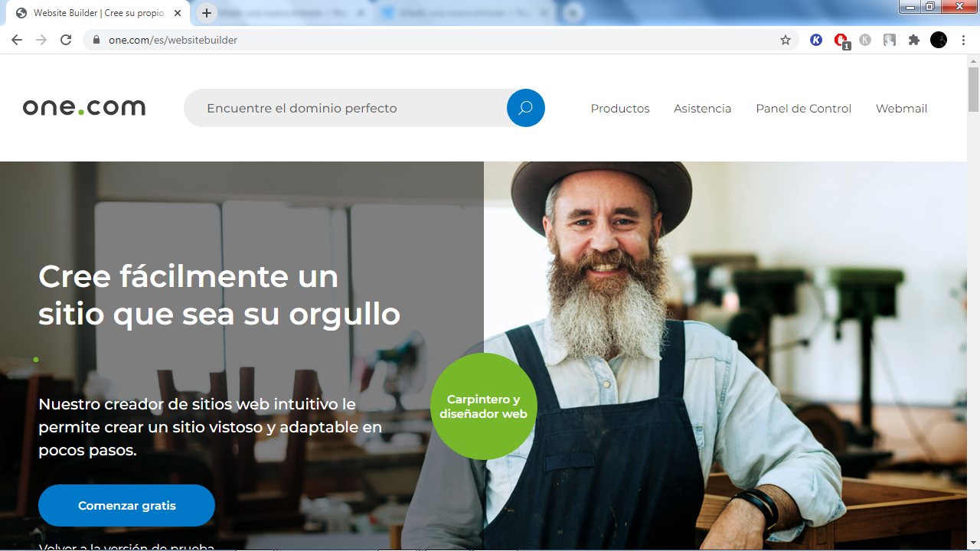Bookmark this page with the star icon

point(785,40)
